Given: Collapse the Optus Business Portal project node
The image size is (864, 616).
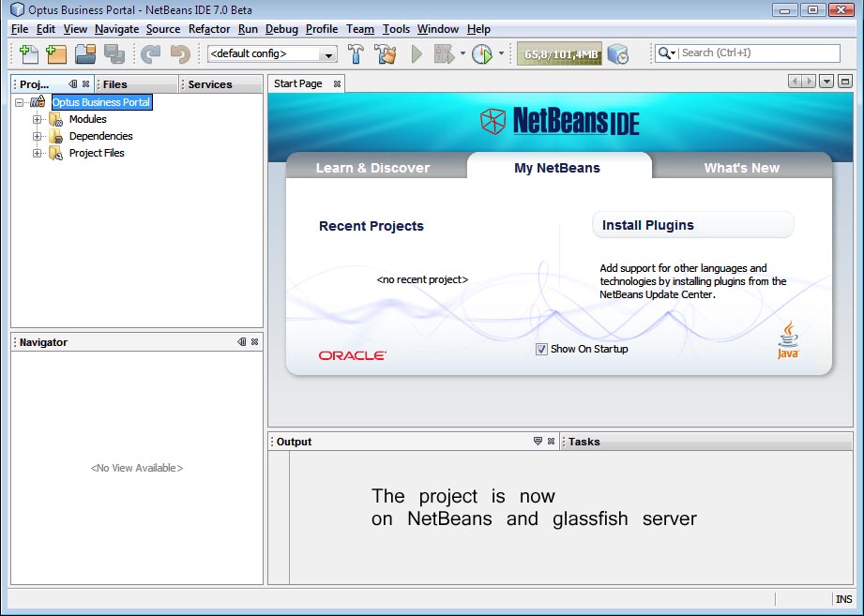Looking at the screenshot, I should [20, 102].
